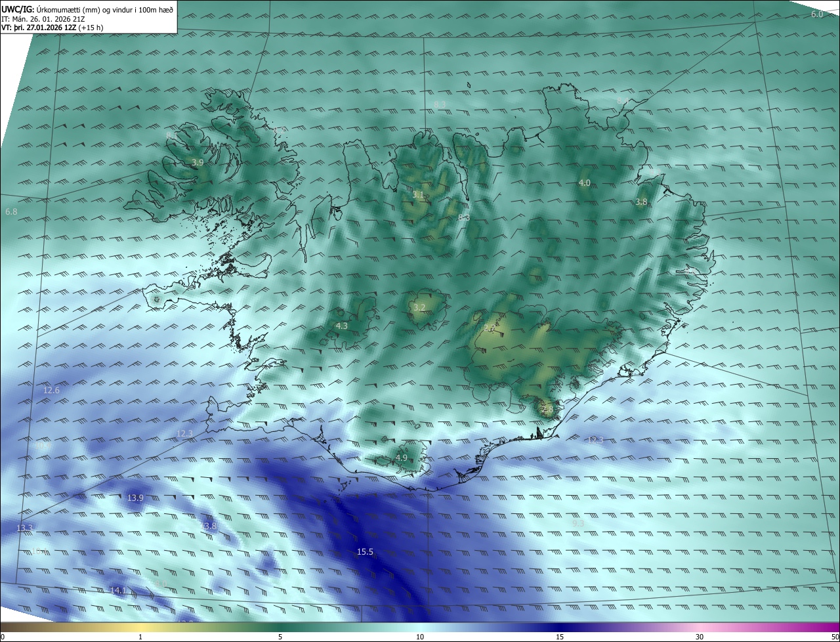The width and height of the screenshot is (840, 642).
Task: Select the valid time line 'VT: þri. 27.01.2026 12Z (+15 h)'
Action: coord(52,28)
